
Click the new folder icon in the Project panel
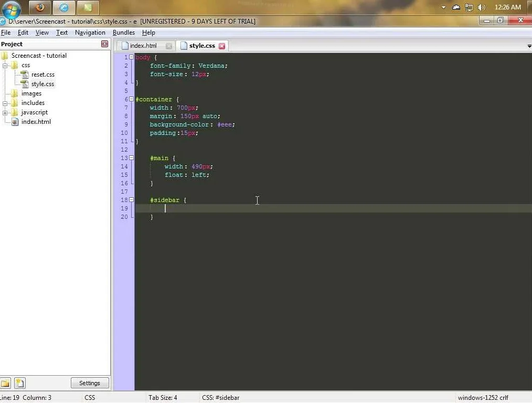click(5, 383)
